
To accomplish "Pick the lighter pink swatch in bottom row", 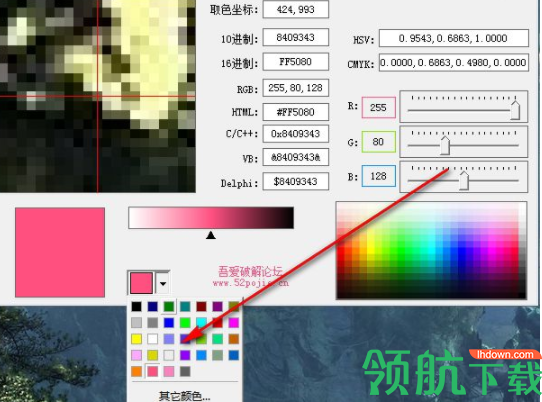I will (x=169, y=372).
